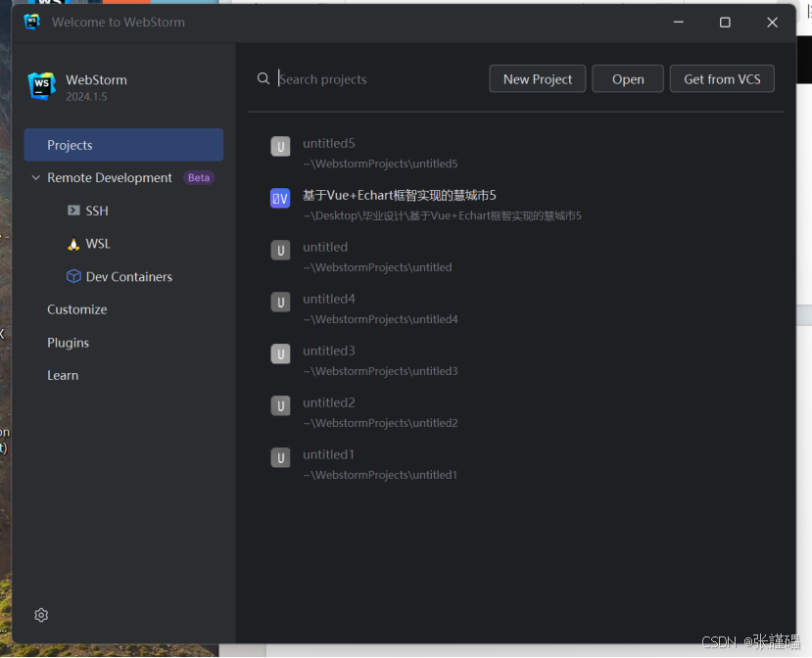This screenshot has width=812, height=658.
Task: Open project named untitled3
Action: [329, 351]
